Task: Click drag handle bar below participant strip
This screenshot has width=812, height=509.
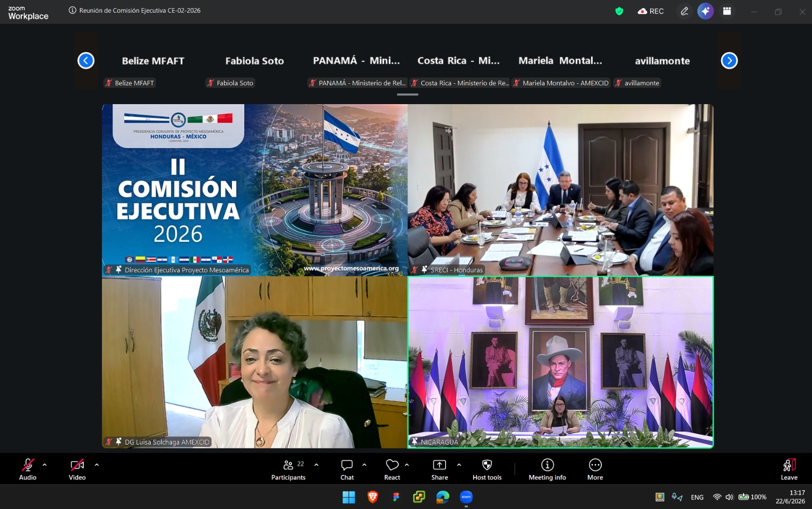Action: pyautogui.click(x=408, y=94)
